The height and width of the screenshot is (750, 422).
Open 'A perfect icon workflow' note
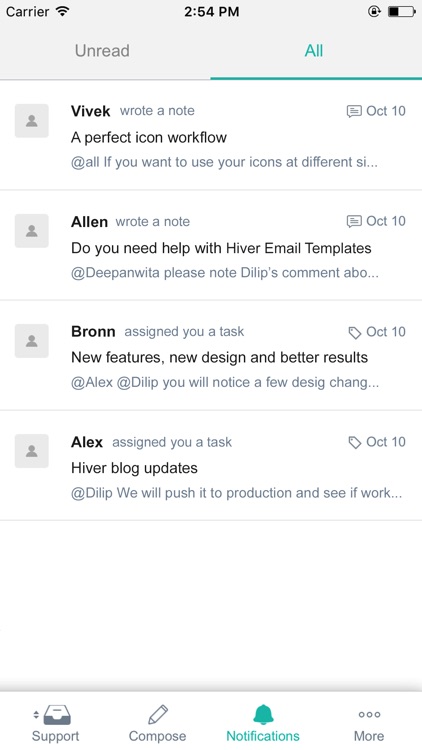pos(149,137)
